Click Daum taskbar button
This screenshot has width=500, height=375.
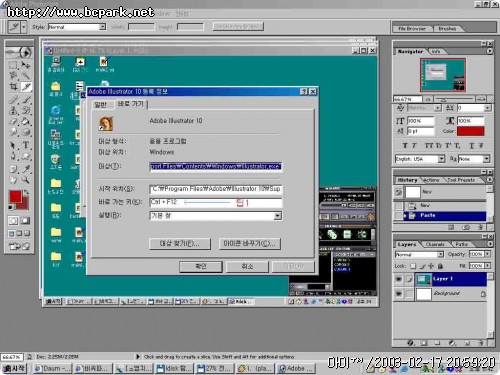[x=52, y=368]
